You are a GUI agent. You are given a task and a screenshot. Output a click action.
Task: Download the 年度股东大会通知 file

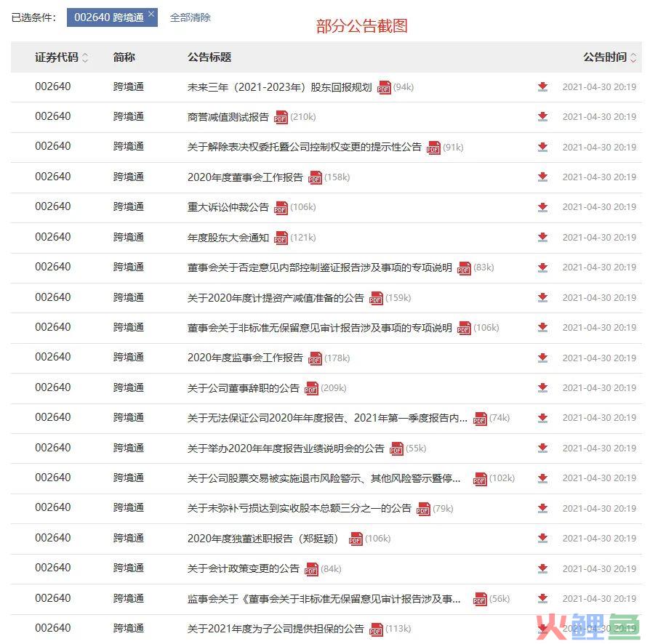tap(542, 238)
